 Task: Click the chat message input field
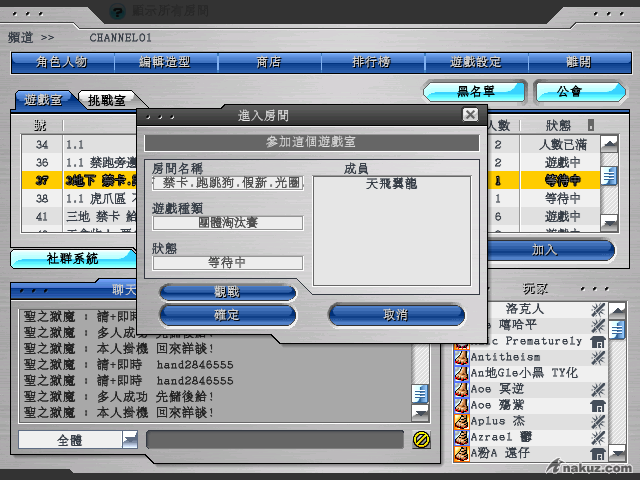tap(275, 440)
